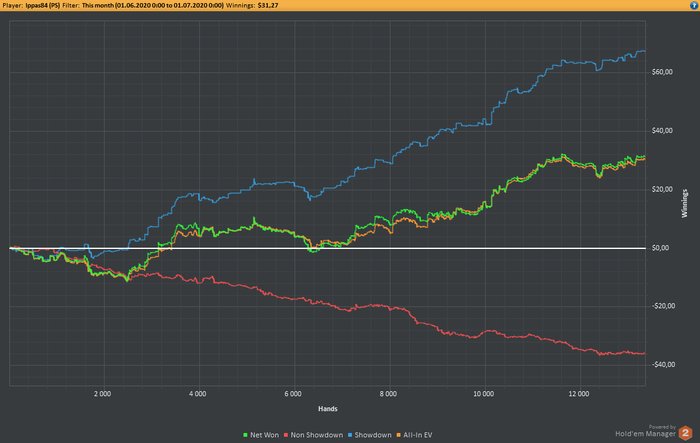
Task: Toggle the Net Won legend entry
Action: tap(261, 435)
